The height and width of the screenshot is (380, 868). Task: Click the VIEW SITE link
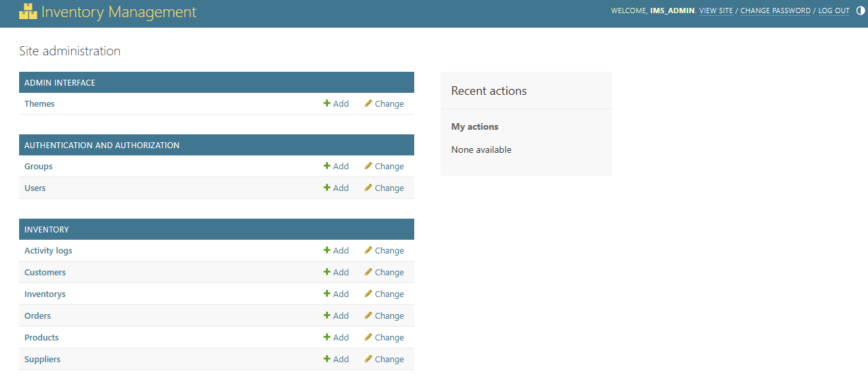pos(716,11)
